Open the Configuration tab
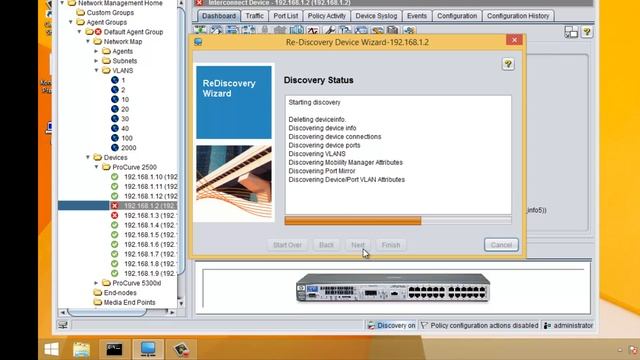 (x=457, y=16)
